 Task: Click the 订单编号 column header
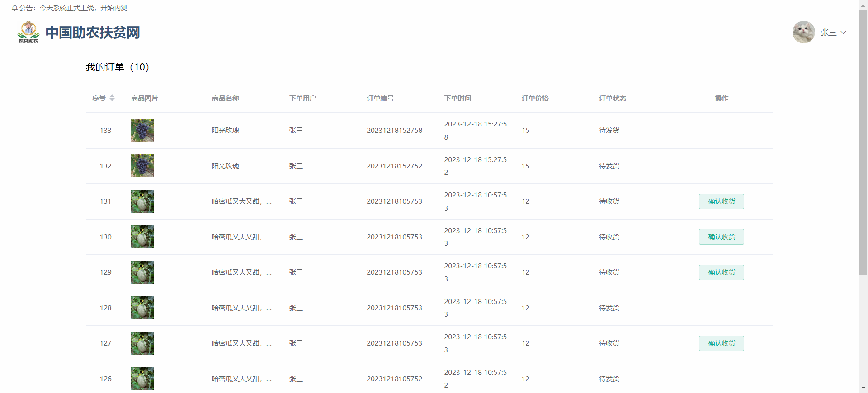[x=380, y=98]
